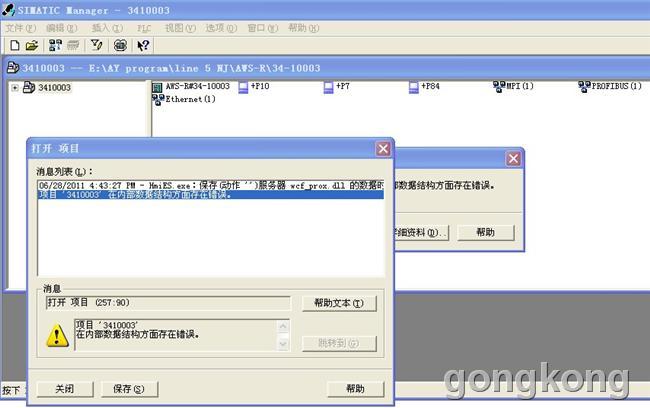Click 帮助 button at dialog bottom
Image resolution: width=650 pixels, height=408 pixels.
pyautogui.click(x=355, y=389)
